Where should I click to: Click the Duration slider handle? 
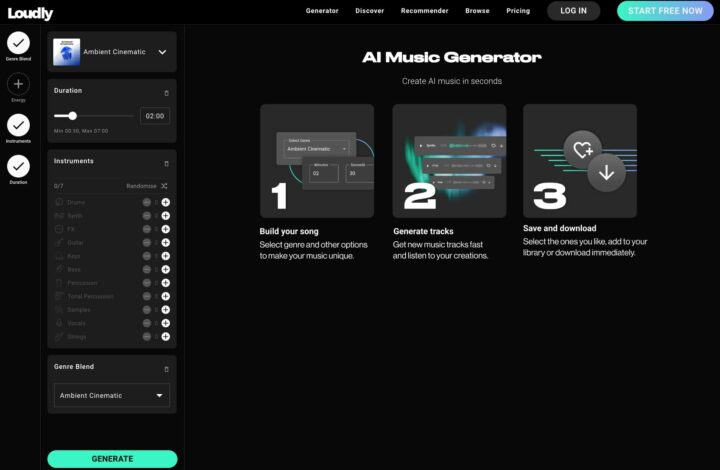coord(72,116)
